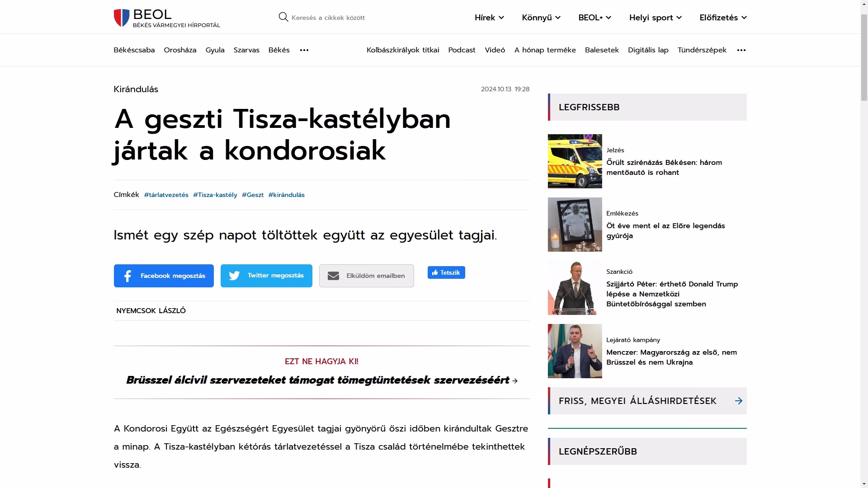Open the Menczer article thumbnail

pyautogui.click(x=575, y=351)
